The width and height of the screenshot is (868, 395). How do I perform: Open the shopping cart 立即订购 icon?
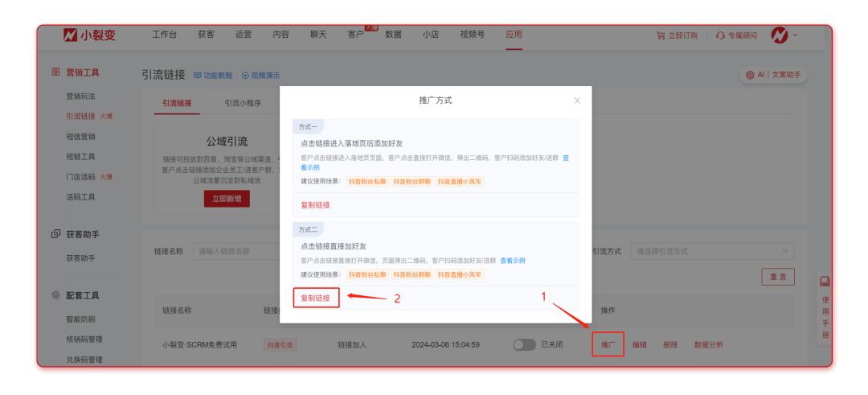coord(661,35)
